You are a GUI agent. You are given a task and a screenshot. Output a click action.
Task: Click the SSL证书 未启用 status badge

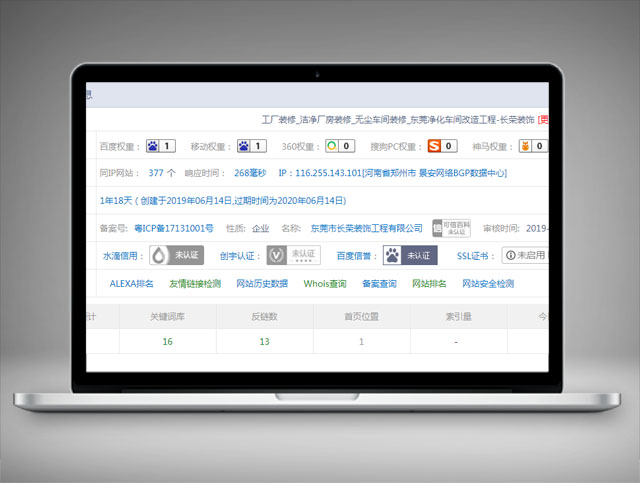[524, 255]
